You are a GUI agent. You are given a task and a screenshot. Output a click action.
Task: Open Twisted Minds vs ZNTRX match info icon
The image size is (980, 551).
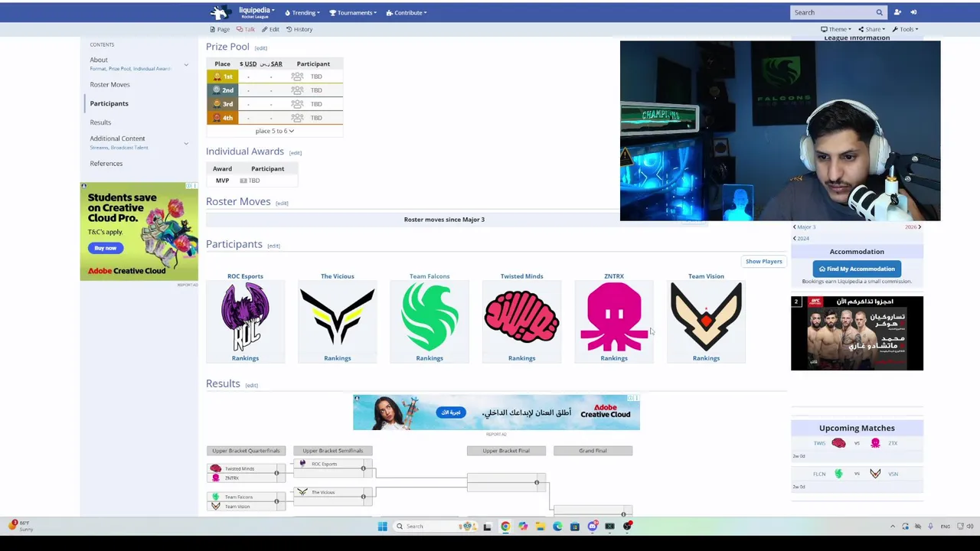(x=276, y=473)
